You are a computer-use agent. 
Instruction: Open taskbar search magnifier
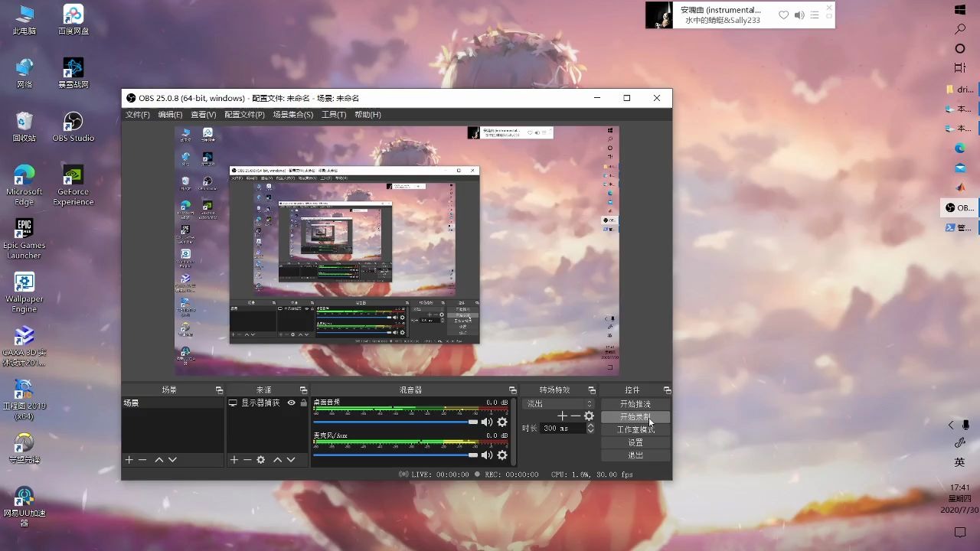(960, 29)
